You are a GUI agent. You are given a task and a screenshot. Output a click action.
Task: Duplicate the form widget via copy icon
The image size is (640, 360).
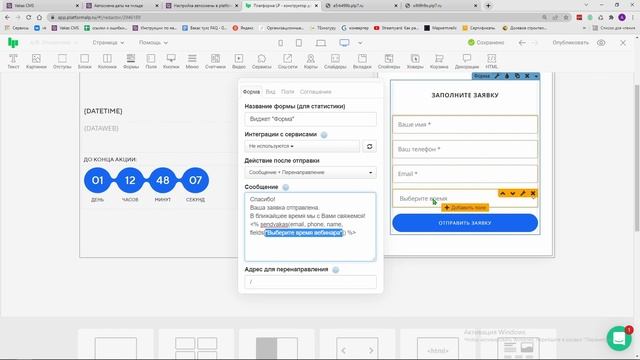click(x=517, y=76)
